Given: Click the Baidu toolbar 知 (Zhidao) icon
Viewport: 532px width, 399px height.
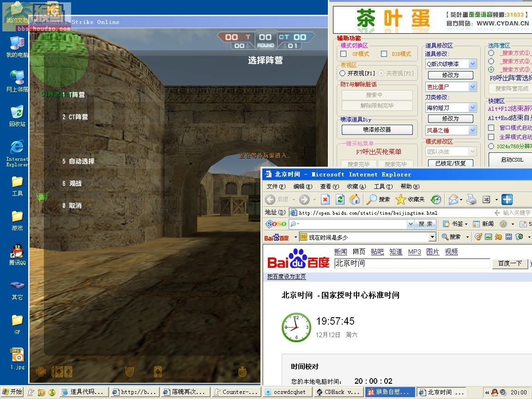Looking at the screenshot, I should coord(498,237).
